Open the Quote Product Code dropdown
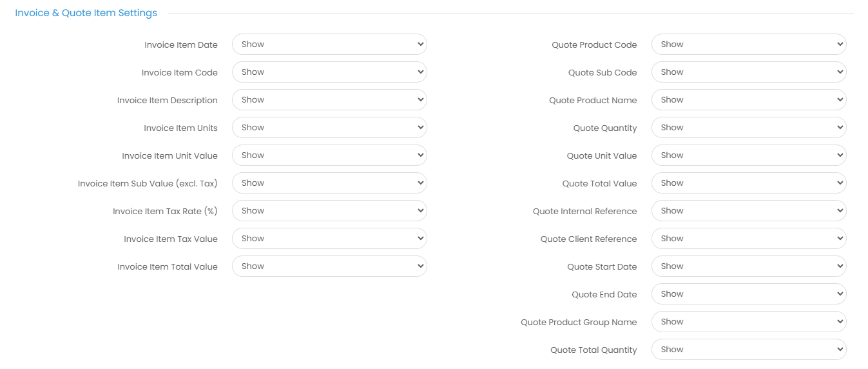This screenshot has height=369, width=868. 748,45
